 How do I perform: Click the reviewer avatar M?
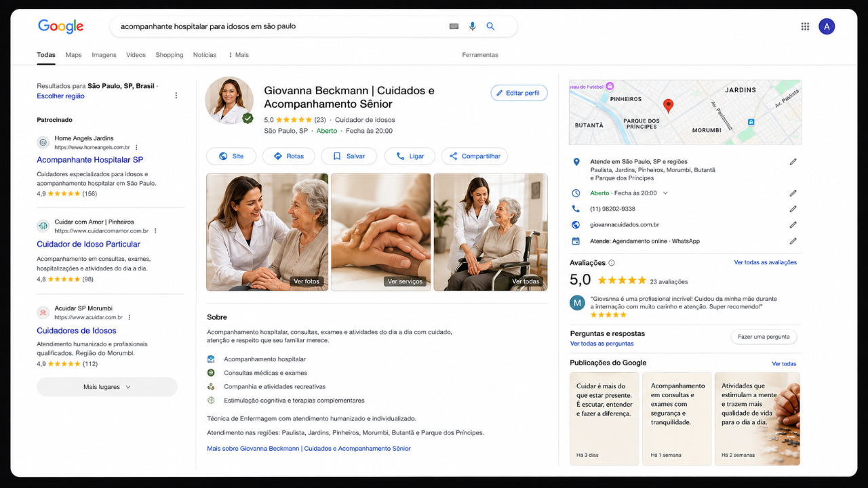577,303
